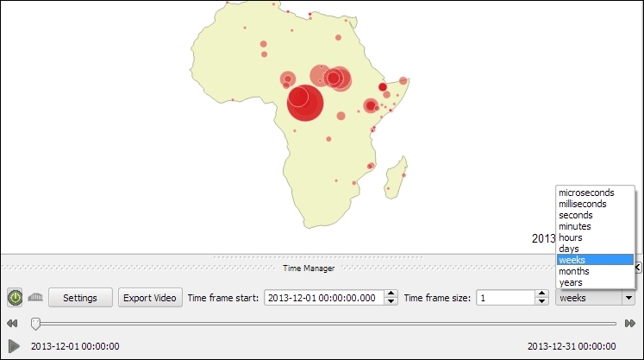The image size is (644, 360).
Task: Choose hours from the unit list
Action: click(595, 237)
